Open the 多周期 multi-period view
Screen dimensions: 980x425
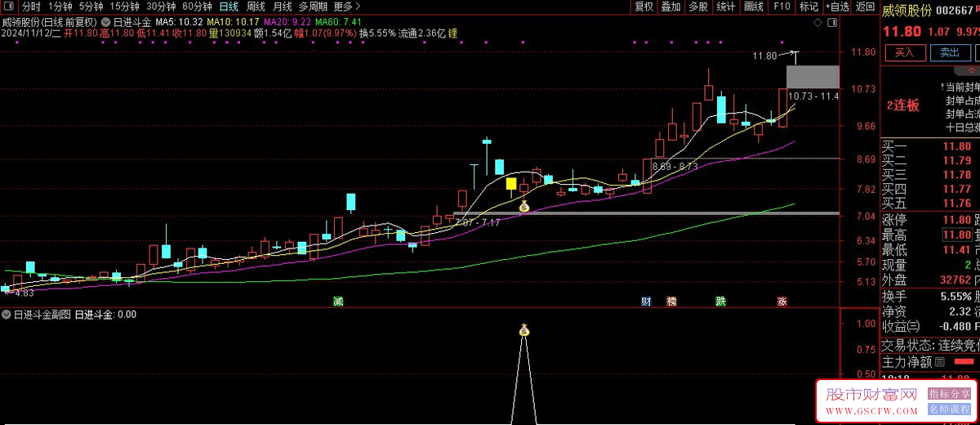(x=313, y=7)
